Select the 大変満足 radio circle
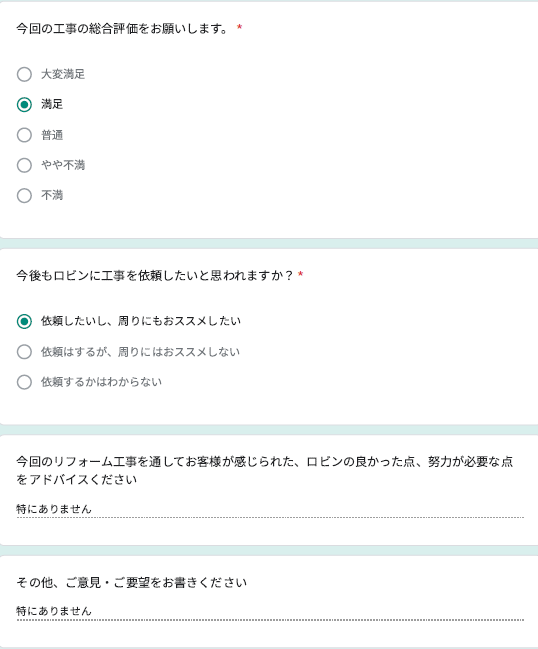 click(x=24, y=75)
